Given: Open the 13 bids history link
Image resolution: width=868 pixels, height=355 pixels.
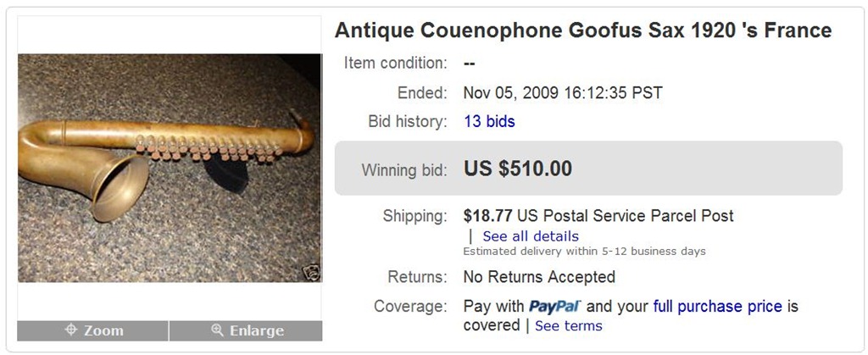Looking at the screenshot, I should point(489,121).
